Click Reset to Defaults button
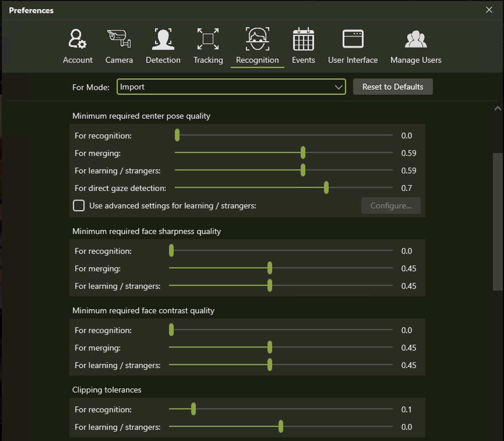Image resolution: width=504 pixels, height=441 pixels. point(393,87)
